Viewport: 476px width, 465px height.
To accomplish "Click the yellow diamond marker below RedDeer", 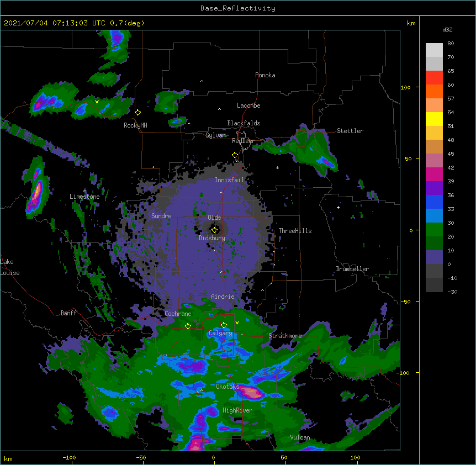I will point(235,155).
